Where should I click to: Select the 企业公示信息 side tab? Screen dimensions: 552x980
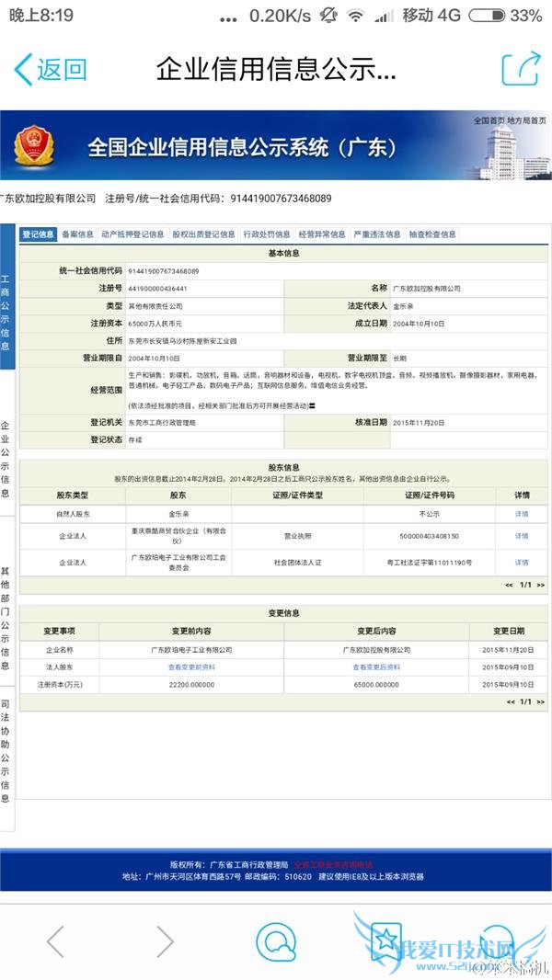tap(6, 459)
